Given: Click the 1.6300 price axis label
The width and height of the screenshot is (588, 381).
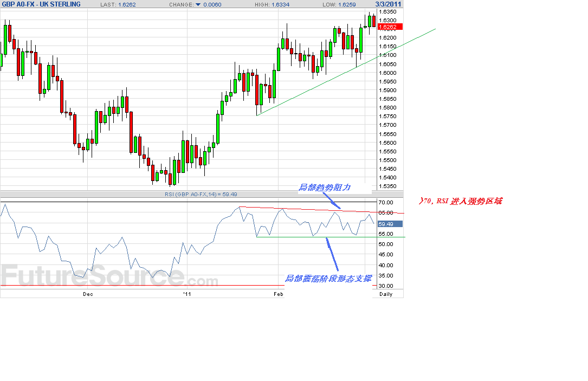Looking at the screenshot, I should (x=387, y=20).
